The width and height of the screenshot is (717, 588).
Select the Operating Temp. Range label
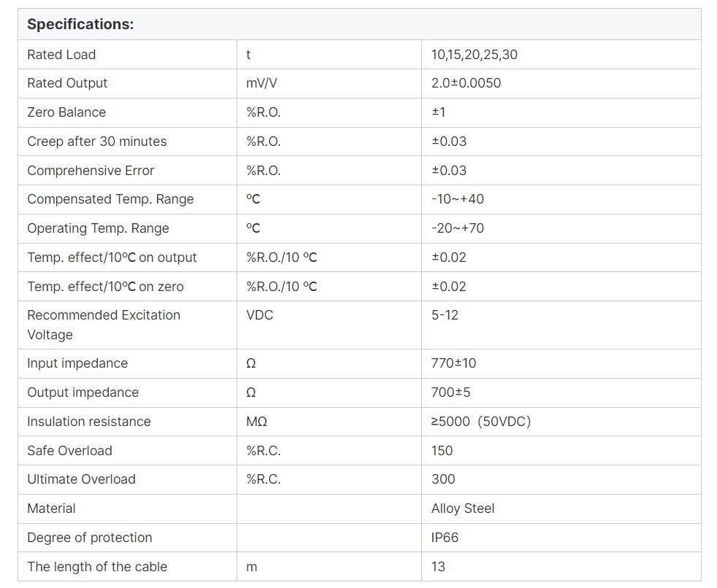pyautogui.click(x=98, y=228)
